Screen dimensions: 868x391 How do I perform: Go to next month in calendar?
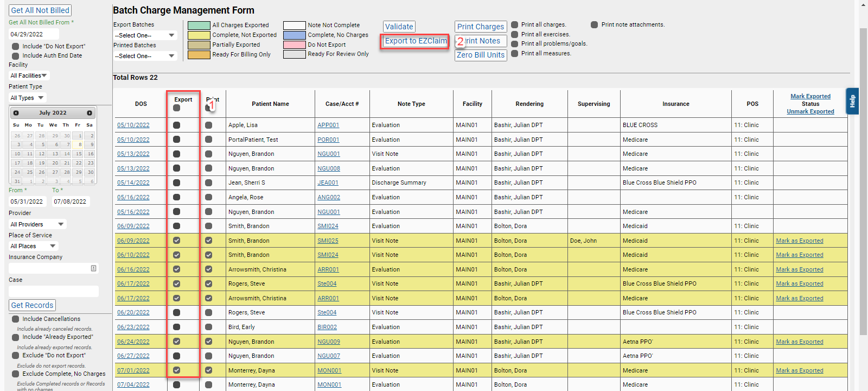90,113
